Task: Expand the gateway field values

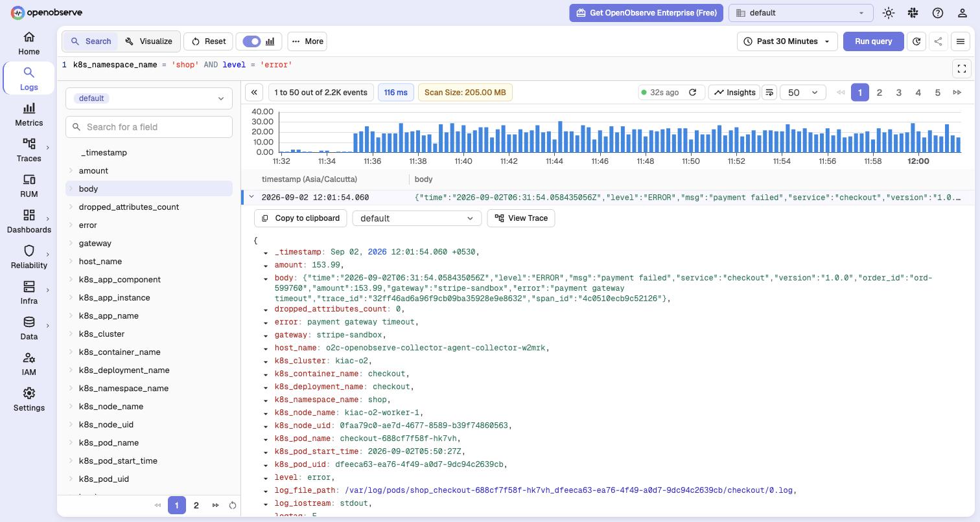Action: [71, 244]
